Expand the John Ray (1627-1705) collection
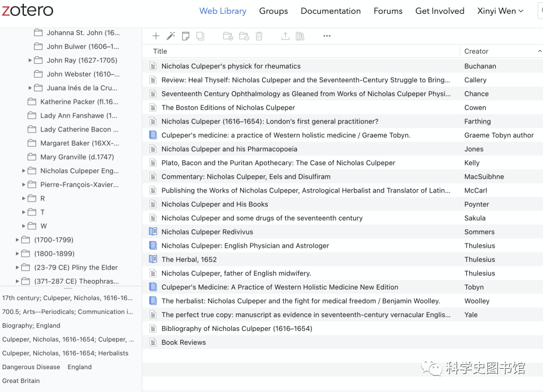 30,60
